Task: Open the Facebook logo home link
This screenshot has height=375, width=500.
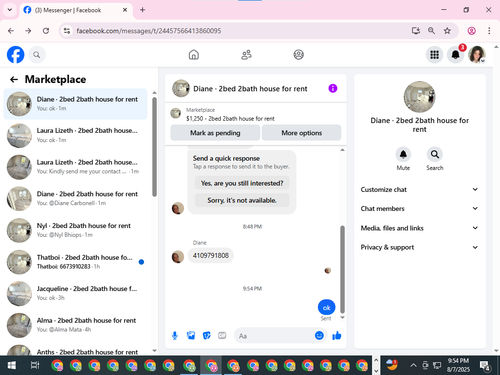Action: click(16, 55)
